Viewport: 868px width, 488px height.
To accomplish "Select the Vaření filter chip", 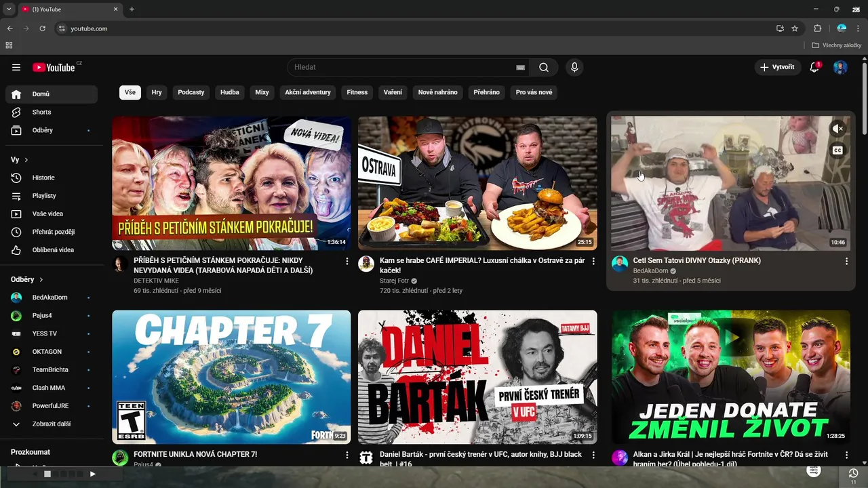I will [393, 92].
